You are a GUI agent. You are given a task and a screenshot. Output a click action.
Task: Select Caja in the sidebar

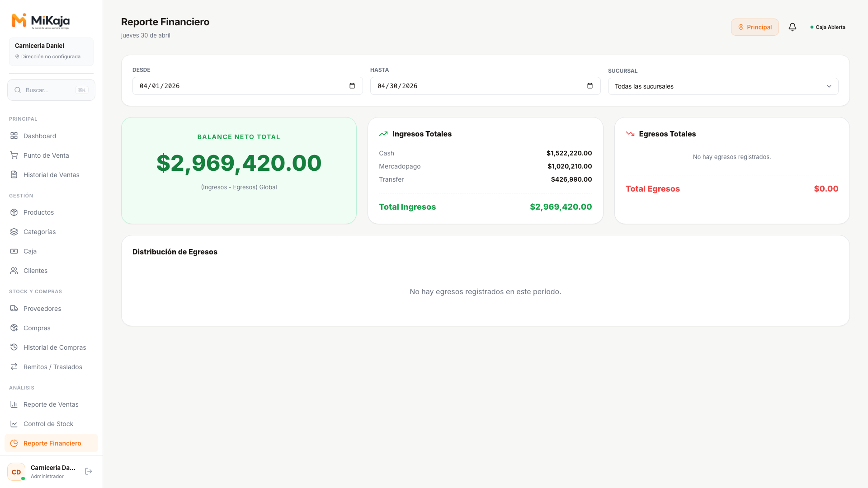(51, 251)
